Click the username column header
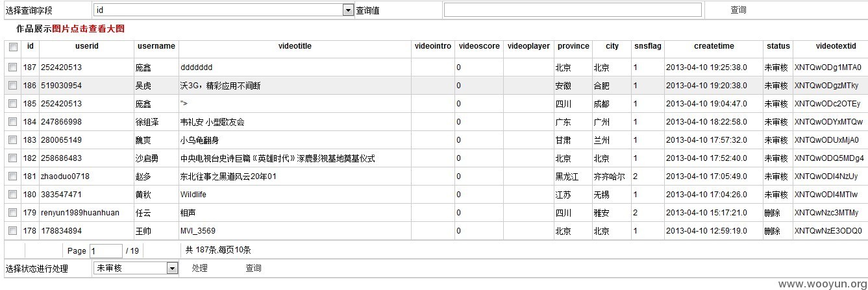Screen dimensions: 868x290 pyautogui.click(x=156, y=46)
